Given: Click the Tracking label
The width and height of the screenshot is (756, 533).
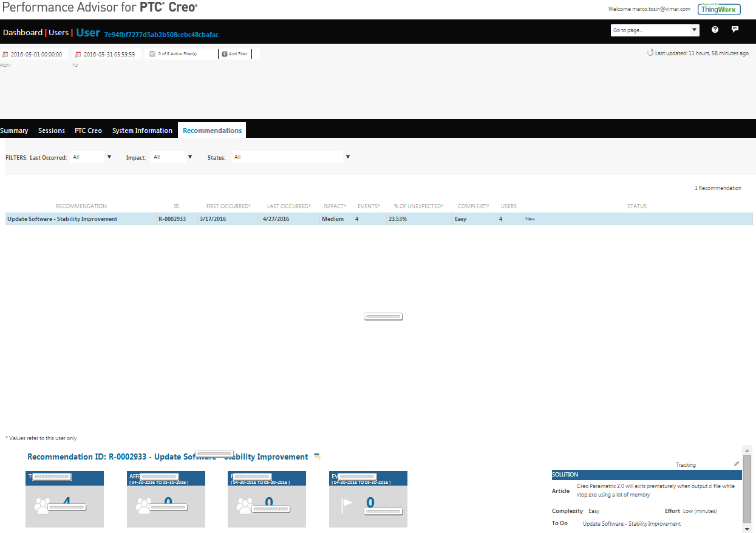Looking at the screenshot, I should pos(686,465).
